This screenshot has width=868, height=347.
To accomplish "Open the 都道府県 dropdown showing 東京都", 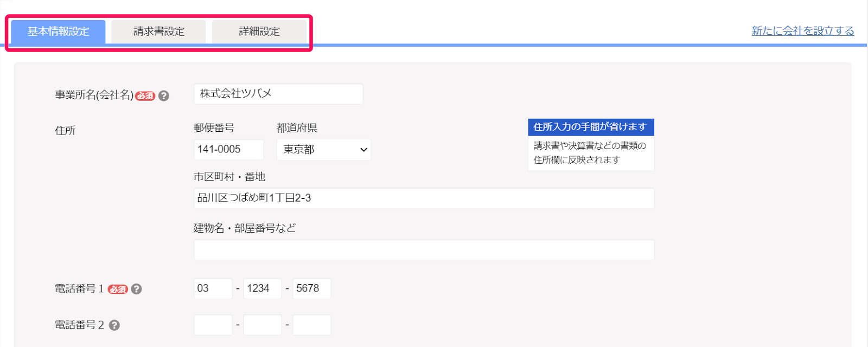I will (324, 150).
